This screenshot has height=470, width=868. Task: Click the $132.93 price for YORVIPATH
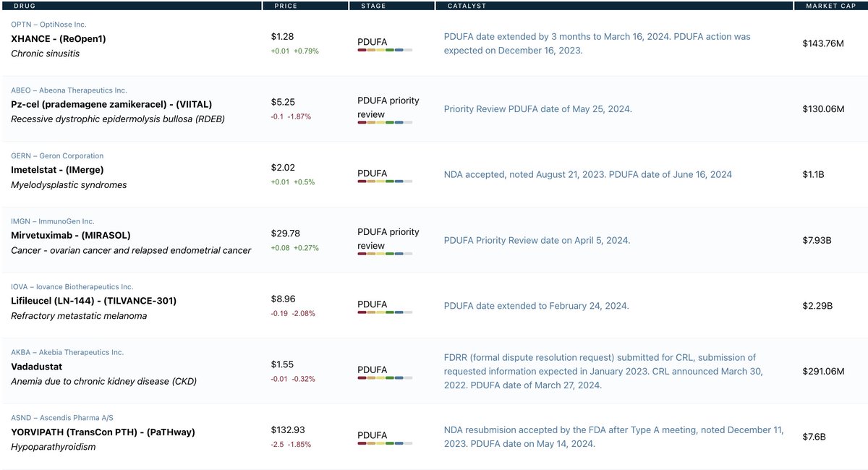(x=288, y=430)
